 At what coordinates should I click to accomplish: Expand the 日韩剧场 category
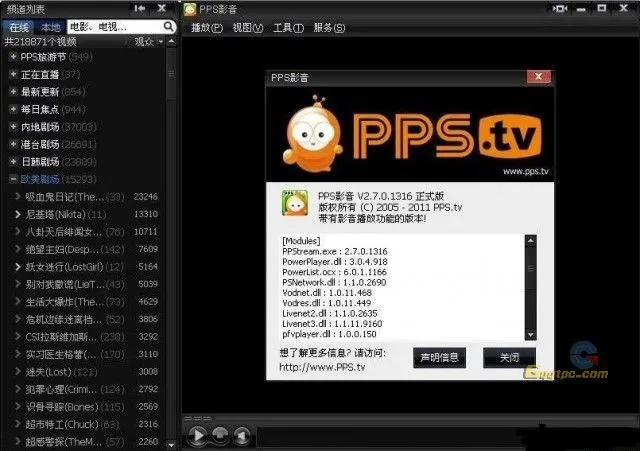(x=13, y=162)
